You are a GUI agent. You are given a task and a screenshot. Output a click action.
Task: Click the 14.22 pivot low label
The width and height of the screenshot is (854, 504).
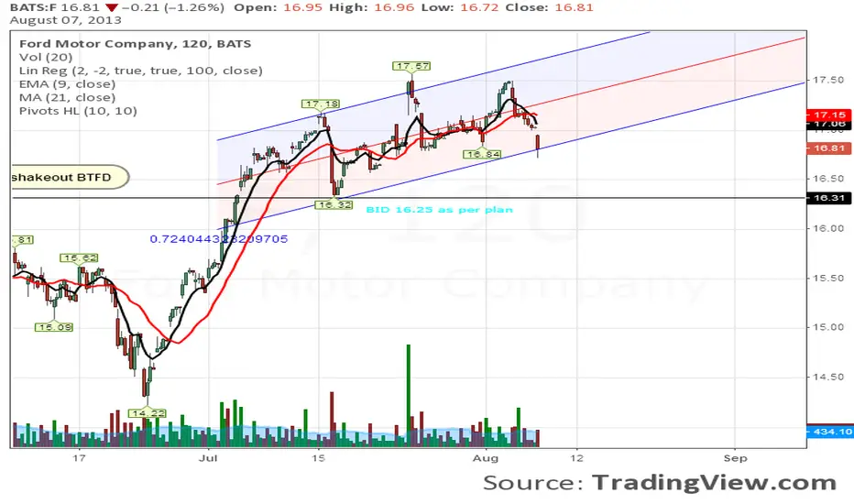pyautogui.click(x=147, y=413)
